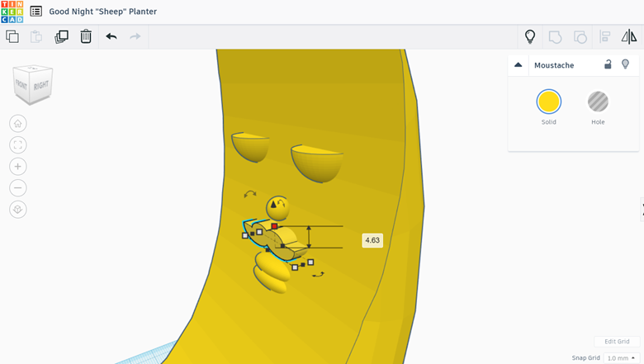Screen dimensions: 644x364
Task: Open the Snap Grid dropdown
Action: [622, 358]
